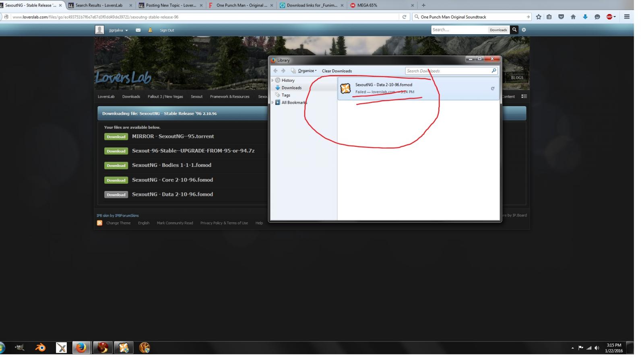Click the Change Theme link
Image resolution: width=644 pixels, height=362 pixels.
(x=118, y=223)
